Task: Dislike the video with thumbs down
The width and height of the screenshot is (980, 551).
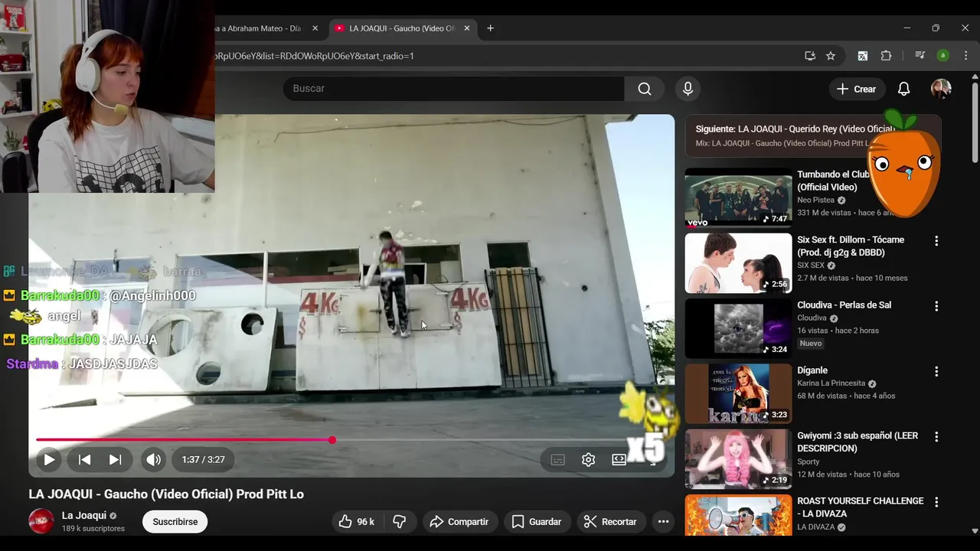Action: (x=400, y=522)
